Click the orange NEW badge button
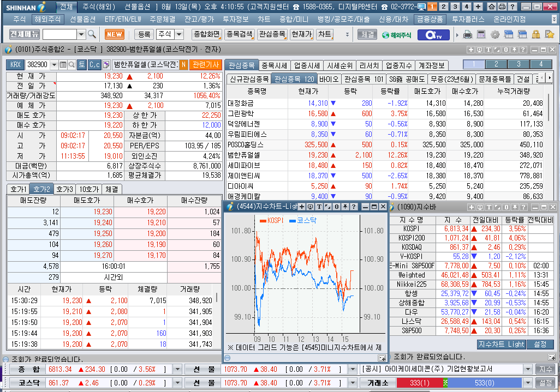This screenshot has width=560, height=392. (x=114, y=34)
